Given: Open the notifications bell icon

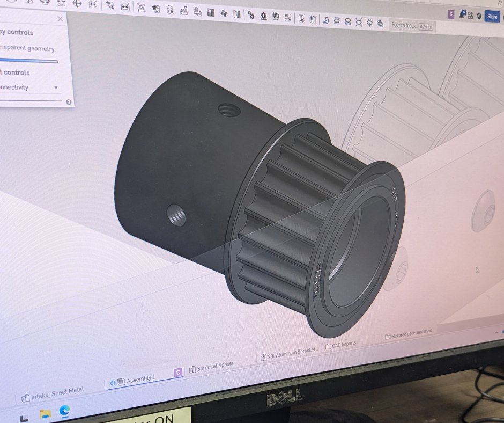Looking at the screenshot, I should (x=463, y=14).
